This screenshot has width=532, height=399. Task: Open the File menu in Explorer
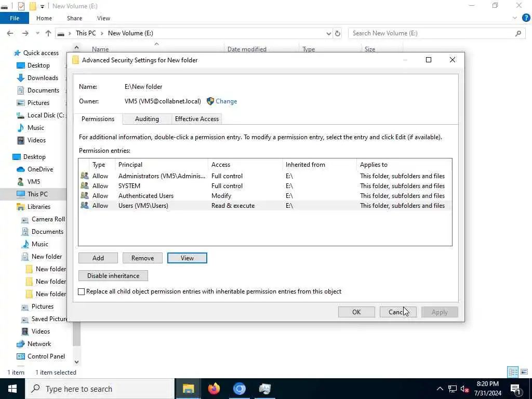[15, 18]
